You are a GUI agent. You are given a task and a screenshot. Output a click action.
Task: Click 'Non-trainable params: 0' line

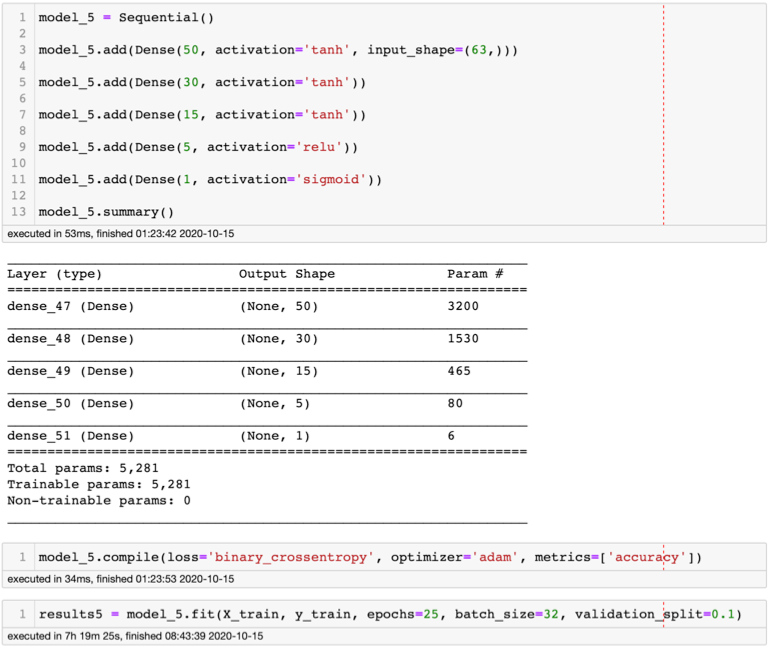(x=98, y=501)
